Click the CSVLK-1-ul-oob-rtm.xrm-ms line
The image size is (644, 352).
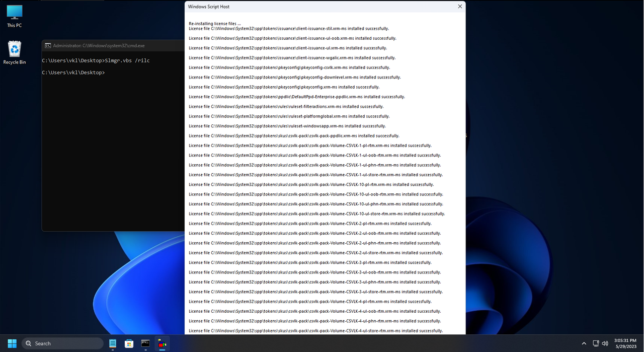coord(315,155)
